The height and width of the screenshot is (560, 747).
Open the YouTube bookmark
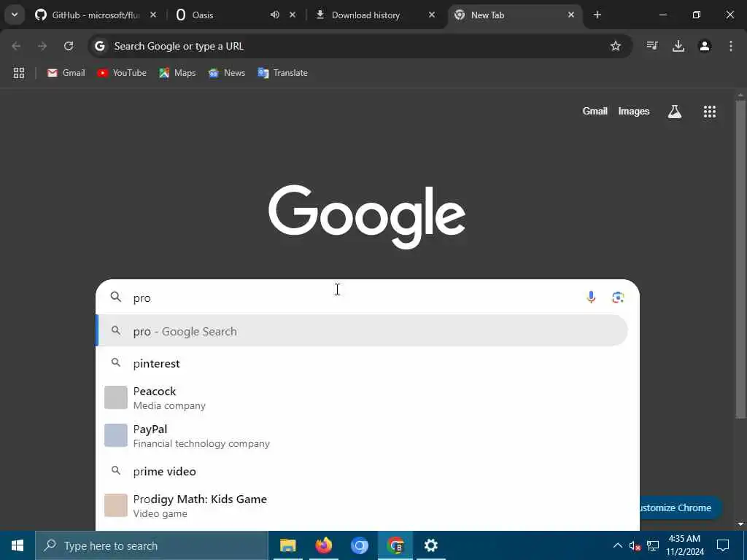pos(122,73)
